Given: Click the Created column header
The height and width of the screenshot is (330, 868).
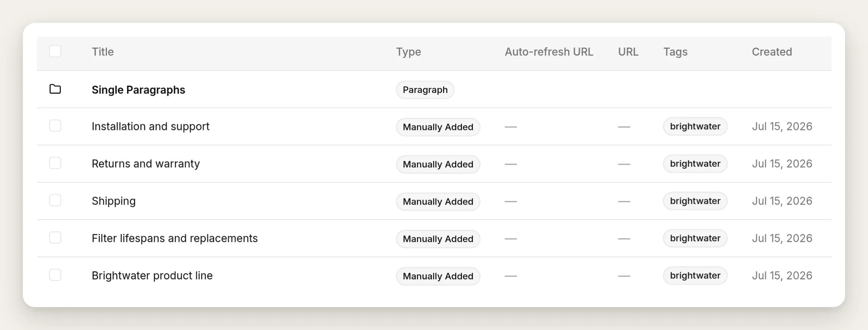Looking at the screenshot, I should [x=772, y=52].
